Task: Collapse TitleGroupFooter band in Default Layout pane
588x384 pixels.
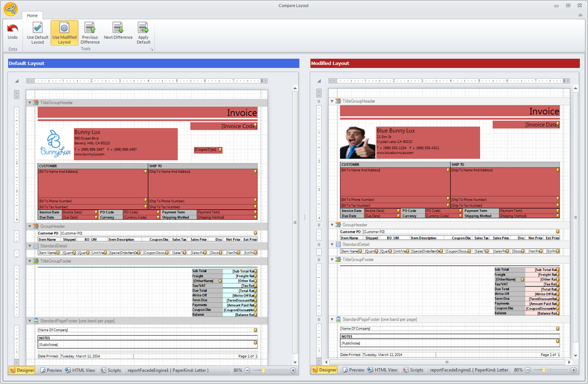Action: [x=30, y=261]
